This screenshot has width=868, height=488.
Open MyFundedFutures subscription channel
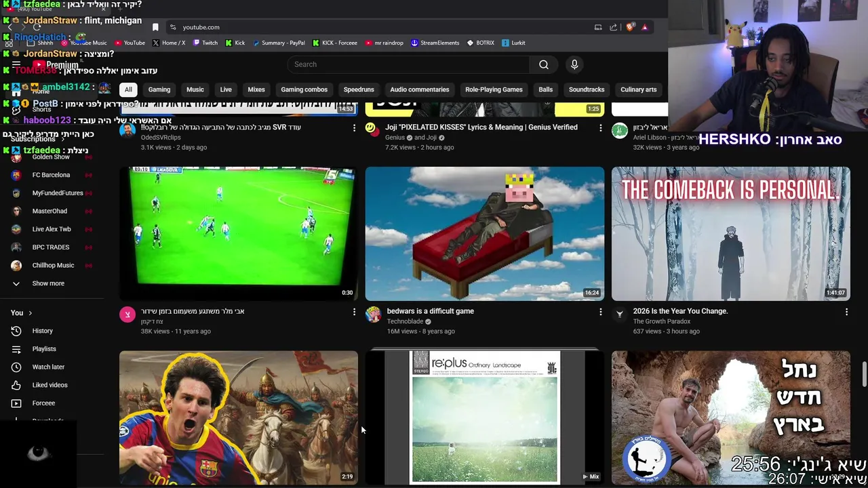[x=58, y=193]
